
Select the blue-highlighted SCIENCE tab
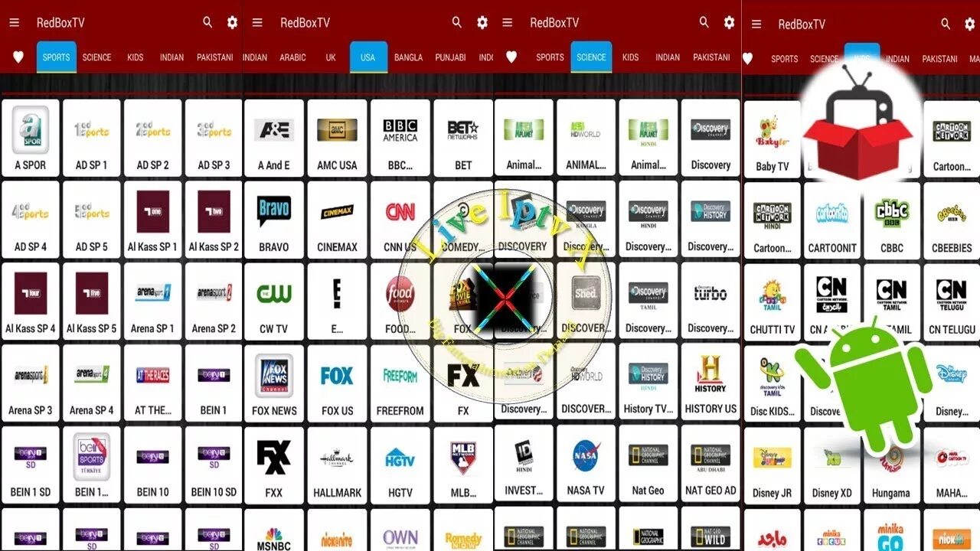591,57
